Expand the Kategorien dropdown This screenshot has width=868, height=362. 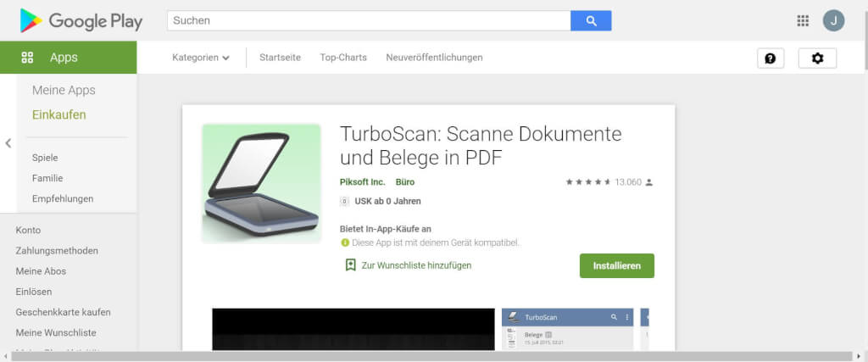point(201,58)
